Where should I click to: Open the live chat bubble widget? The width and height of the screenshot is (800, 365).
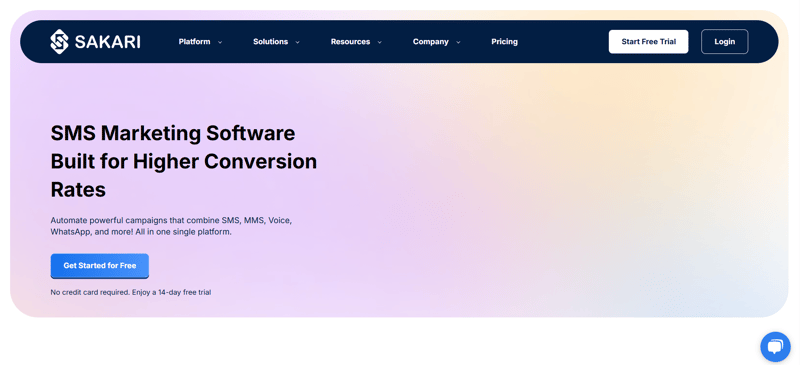[x=775, y=347]
